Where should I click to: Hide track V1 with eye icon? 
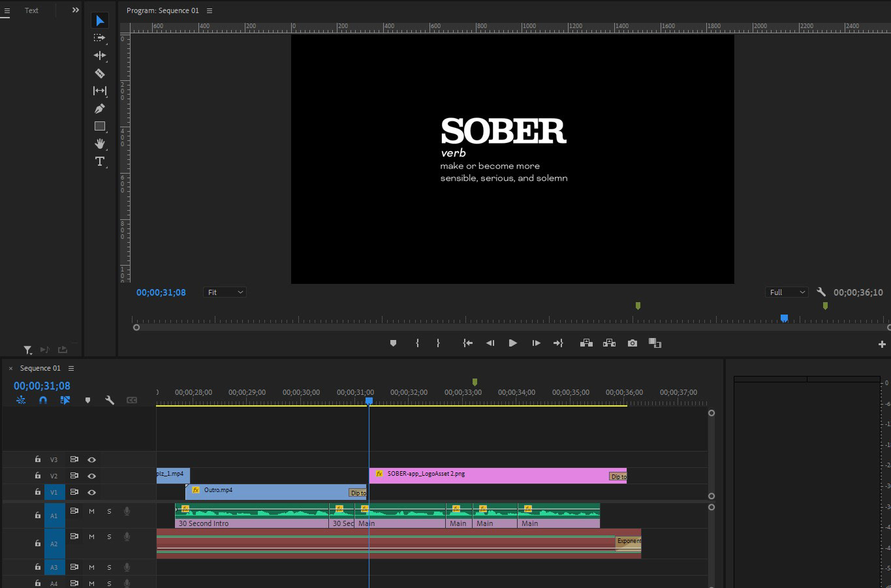coord(91,492)
